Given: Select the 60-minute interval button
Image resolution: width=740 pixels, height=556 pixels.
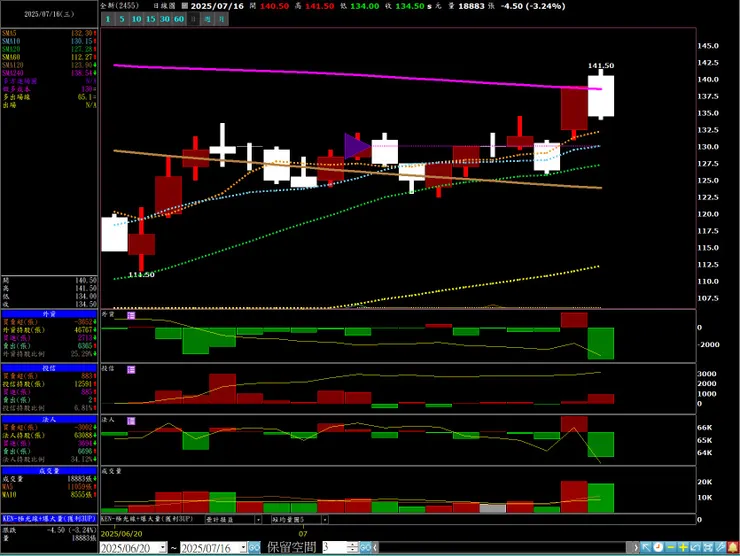Looking at the screenshot, I should click(x=179, y=19).
